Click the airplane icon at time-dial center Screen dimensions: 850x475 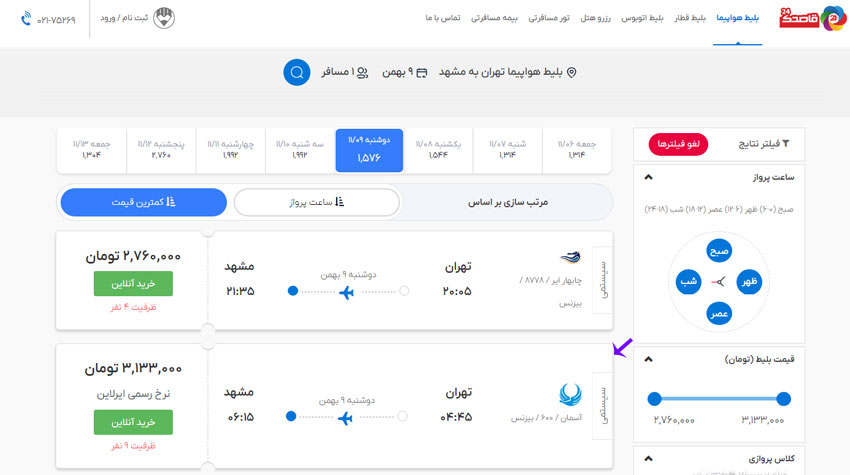[x=718, y=281]
